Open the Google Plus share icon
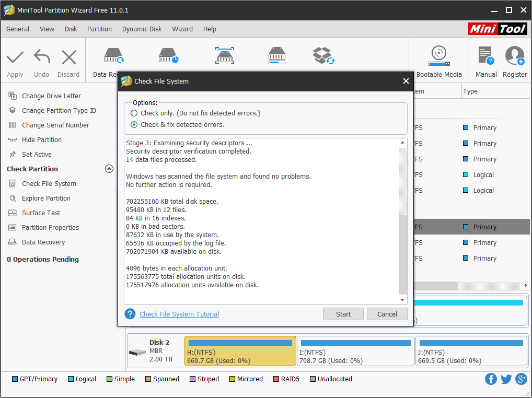 click(x=521, y=379)
